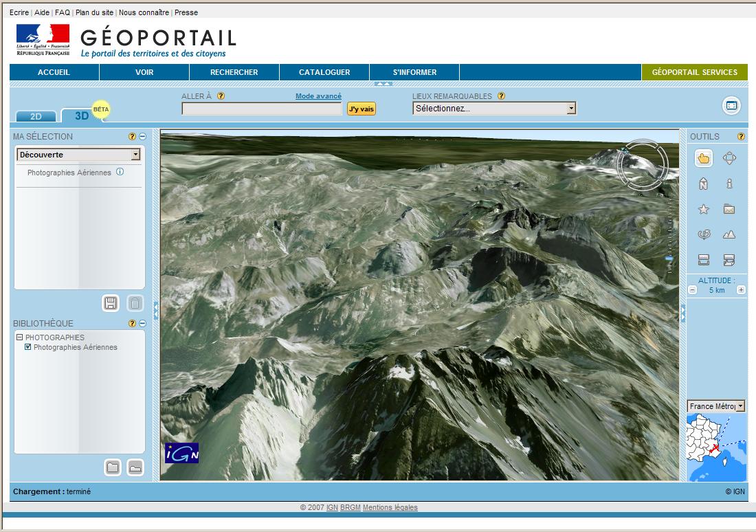Click the France overview minimap

point(716,447)
